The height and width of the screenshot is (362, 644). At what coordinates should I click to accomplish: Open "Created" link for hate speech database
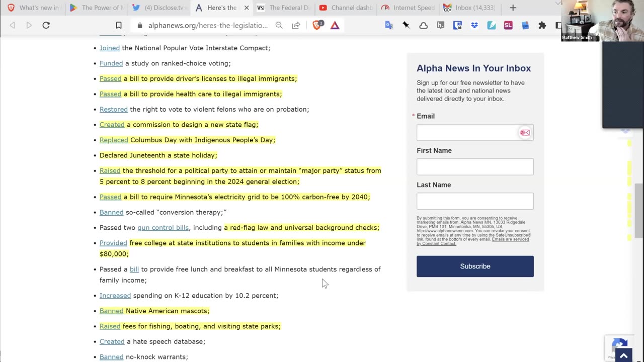point(112,342)
